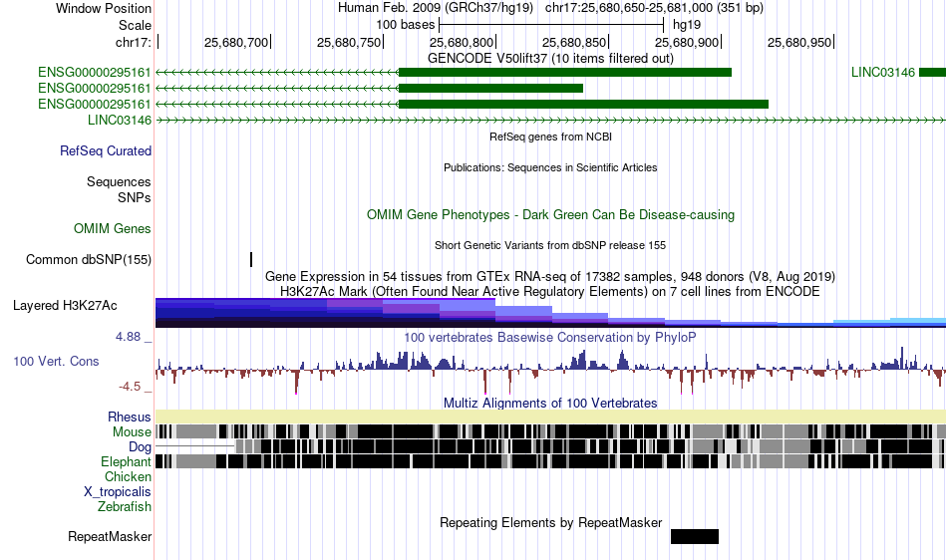This screenshot has width=947, height=560.
Task: Click the chr17: ruler label
Action: (x=133, y=42)
